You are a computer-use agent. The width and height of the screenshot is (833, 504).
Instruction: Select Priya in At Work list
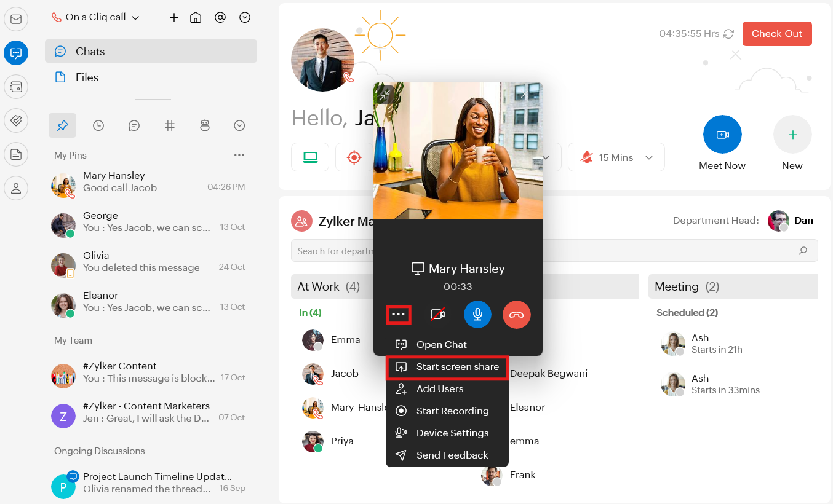(x=328, y=441)
